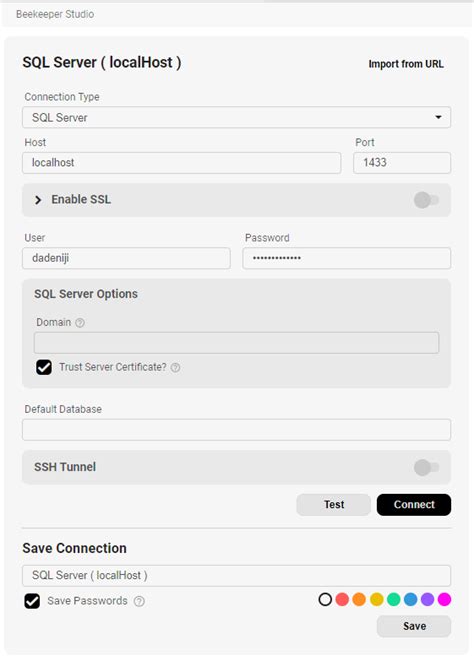Click the Port number field

pyautogui.click(x=402, y=163)
